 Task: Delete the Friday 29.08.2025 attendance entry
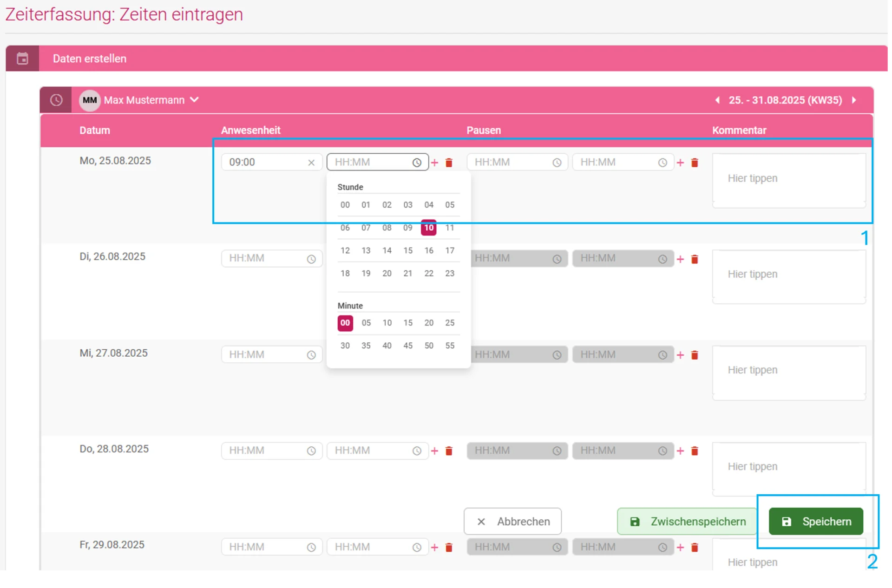coord(449,548)
